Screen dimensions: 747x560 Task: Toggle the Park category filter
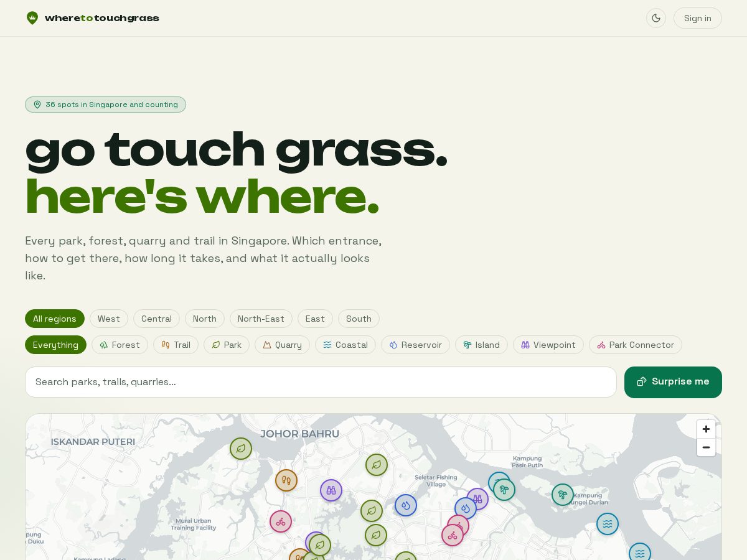[227, 345]
